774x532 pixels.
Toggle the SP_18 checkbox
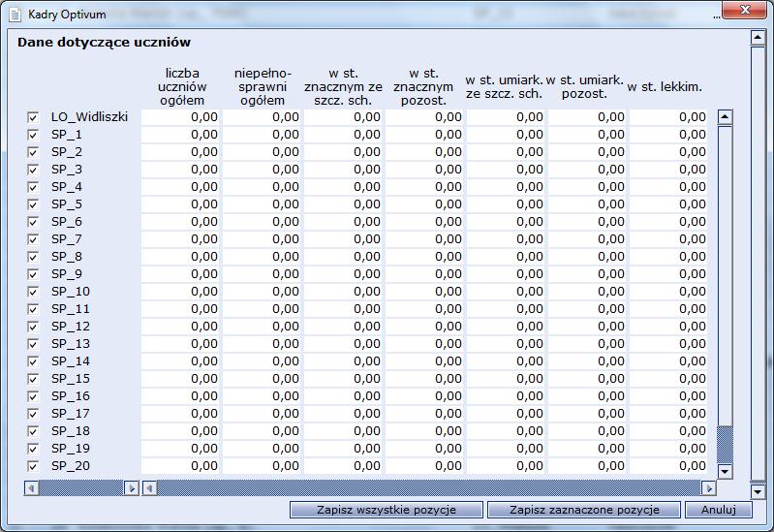pos(33,432)
